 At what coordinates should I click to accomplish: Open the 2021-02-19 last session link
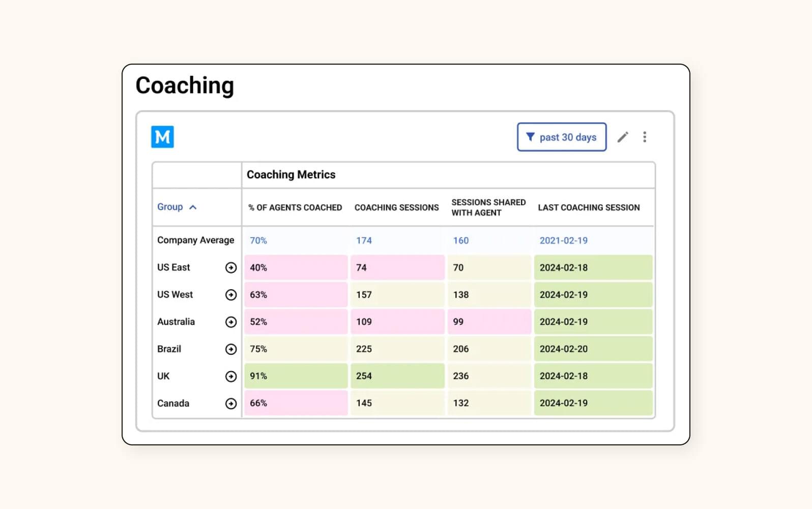pyautogui.click(x=564, y=240)
